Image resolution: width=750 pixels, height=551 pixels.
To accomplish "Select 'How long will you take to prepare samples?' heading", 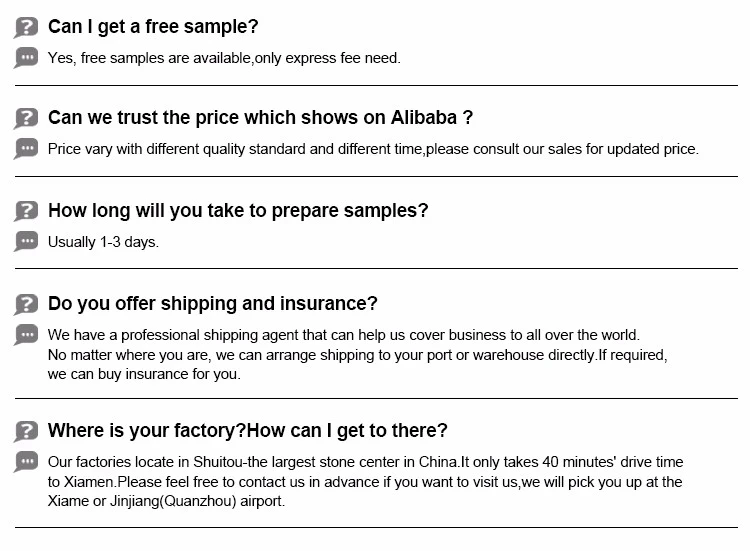I will pyautogui.click(x=238, y=211).
